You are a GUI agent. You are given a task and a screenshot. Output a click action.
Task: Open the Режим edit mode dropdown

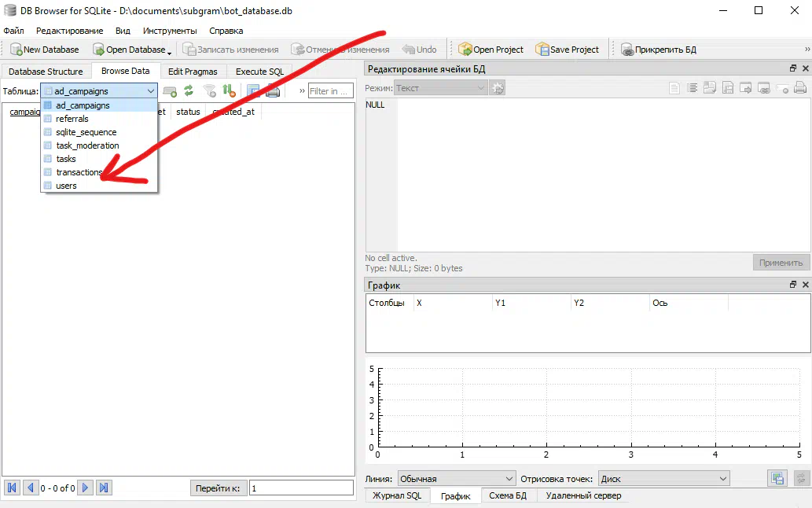(x=441, y=88)
